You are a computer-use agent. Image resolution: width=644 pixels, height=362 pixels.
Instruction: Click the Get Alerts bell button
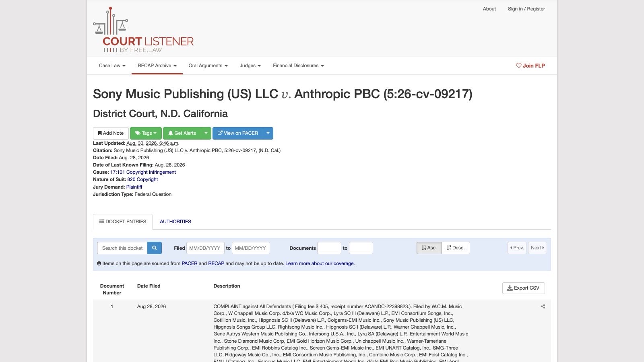(x=182, y=133)
